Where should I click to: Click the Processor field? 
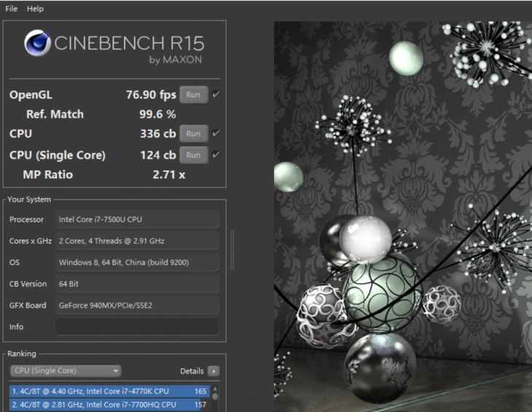click(x=137, y=219)
